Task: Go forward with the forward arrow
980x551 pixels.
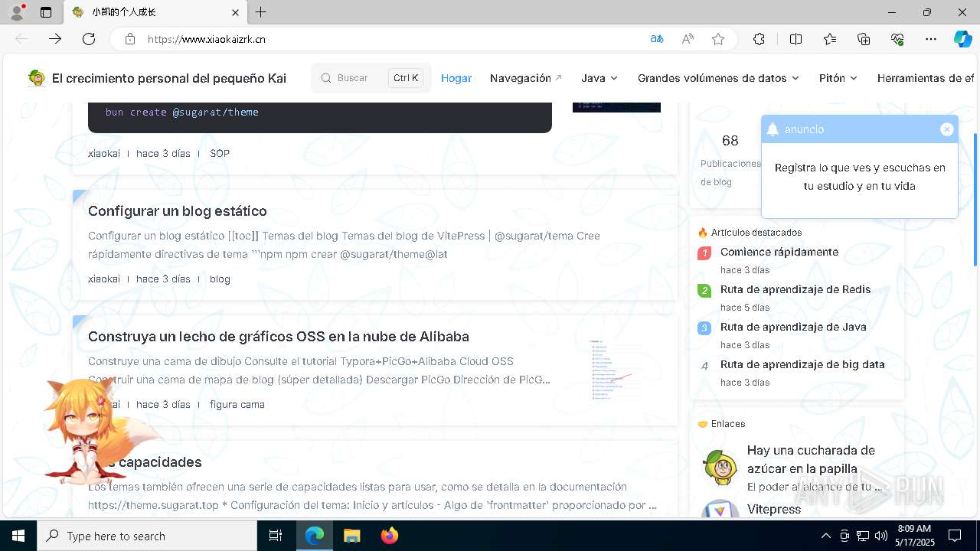Action: [x=55, y=39]
